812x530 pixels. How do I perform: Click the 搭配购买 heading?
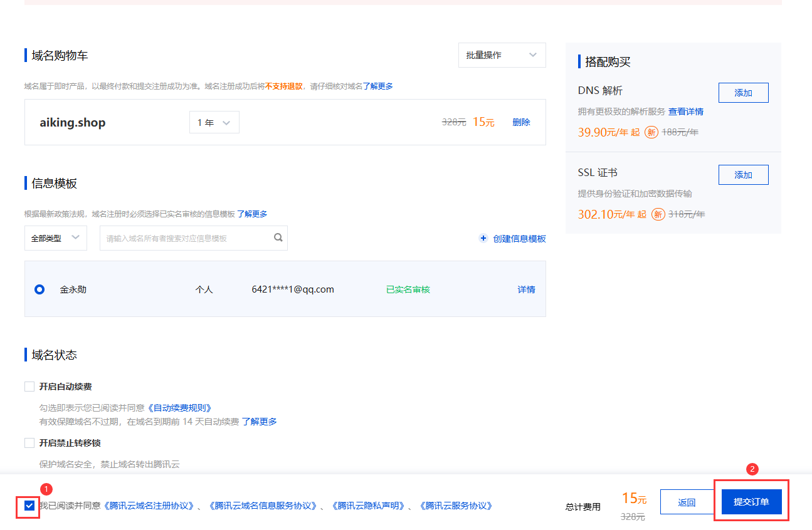point(608,61)
